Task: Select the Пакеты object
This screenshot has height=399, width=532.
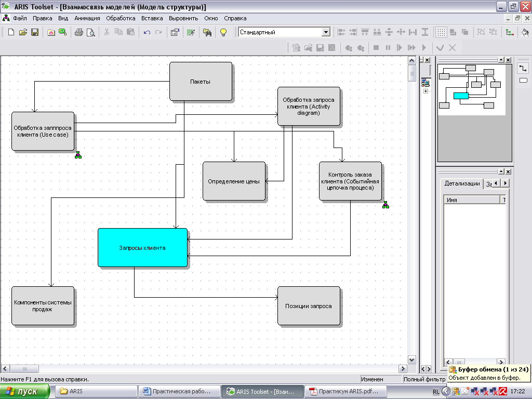Action: (x=201, y=82)
